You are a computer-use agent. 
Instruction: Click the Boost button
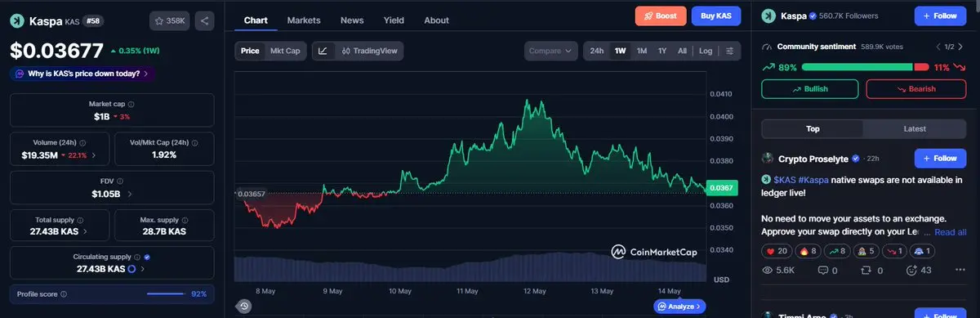pyautogui.click(x=661, y=16)
